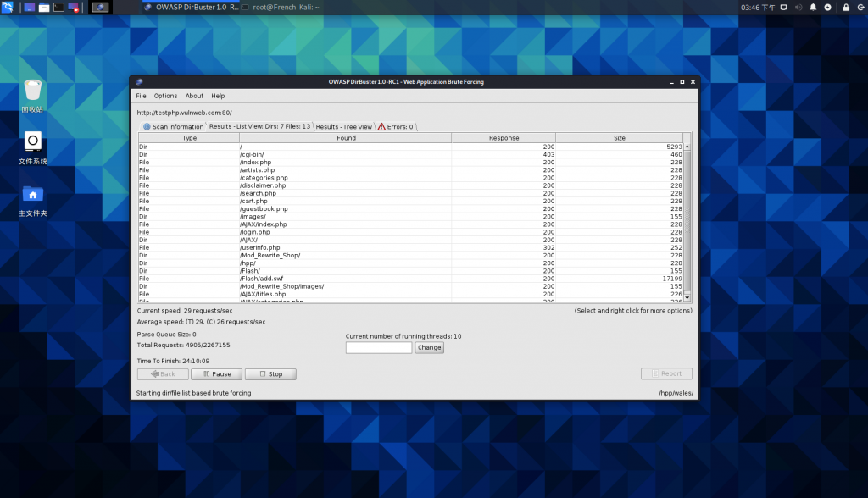
Task: Sort results by Size column header
Action: pyautogui.click(x=620, y=138)
